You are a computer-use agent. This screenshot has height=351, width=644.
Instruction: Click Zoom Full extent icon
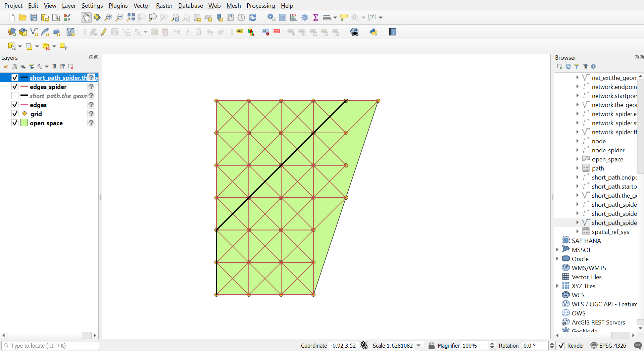(131, 17)
